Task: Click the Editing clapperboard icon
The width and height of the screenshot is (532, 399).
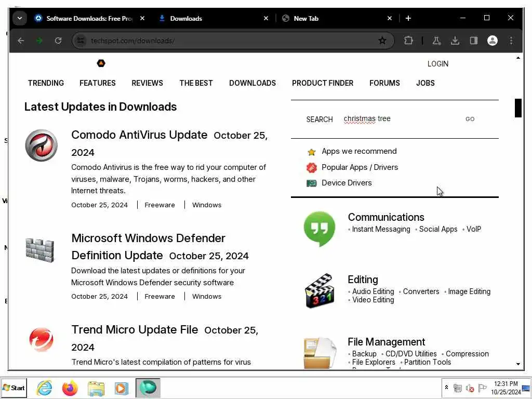Action: pyautogui.click(x=320, y=291)
